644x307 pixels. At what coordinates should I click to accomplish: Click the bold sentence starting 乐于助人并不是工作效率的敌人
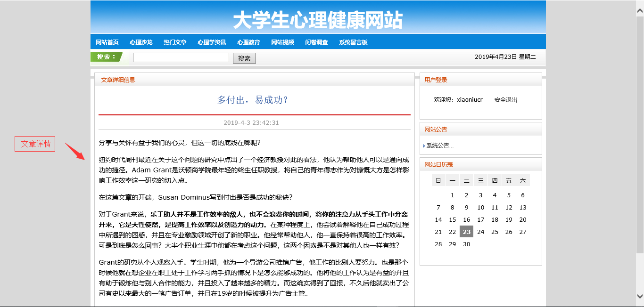254,219
